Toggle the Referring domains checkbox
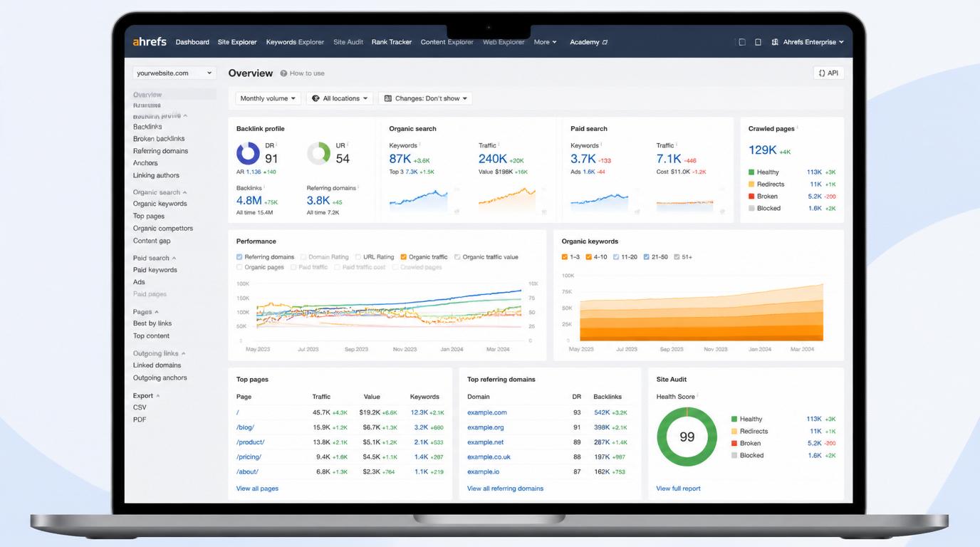 click(x=239, y=257)
